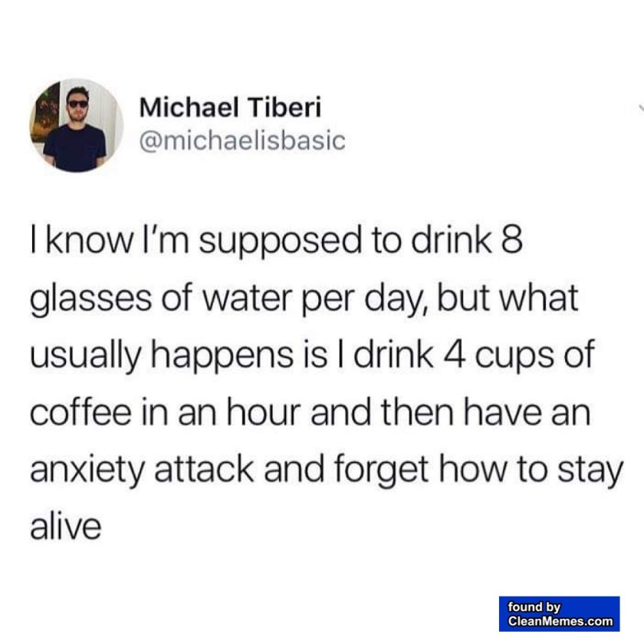Click the word 'forget' in the tweet

pos(382,471)
